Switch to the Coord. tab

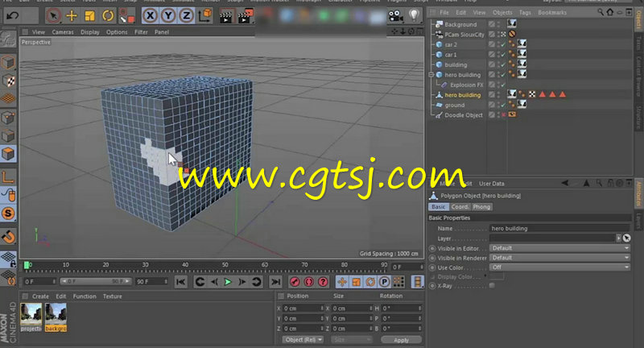(460, 207)
